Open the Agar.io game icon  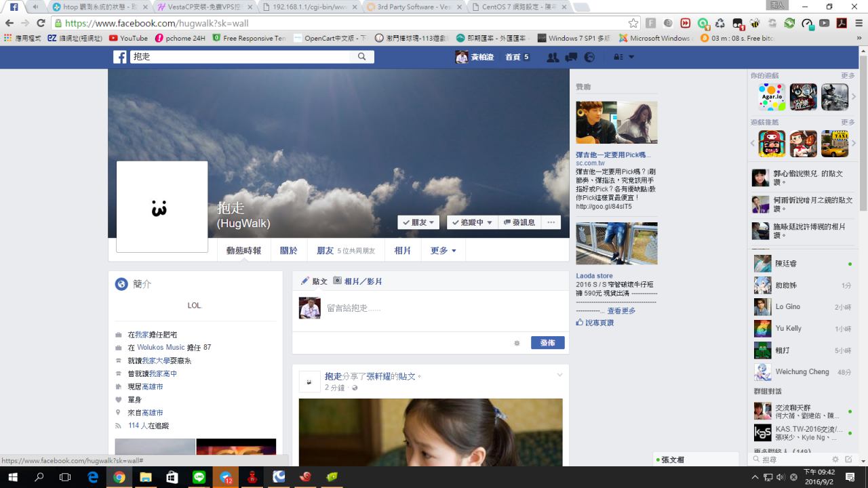click(772, 97)
